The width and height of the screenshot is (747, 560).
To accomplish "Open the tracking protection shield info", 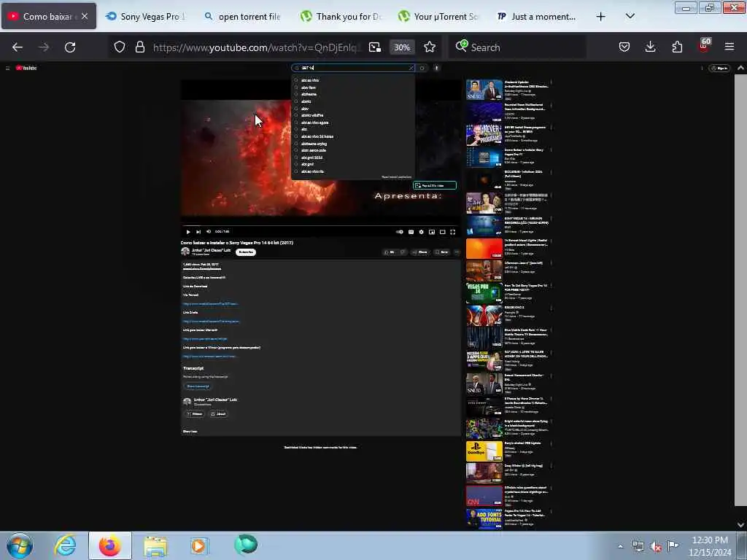I will click(x=120, y=47).
